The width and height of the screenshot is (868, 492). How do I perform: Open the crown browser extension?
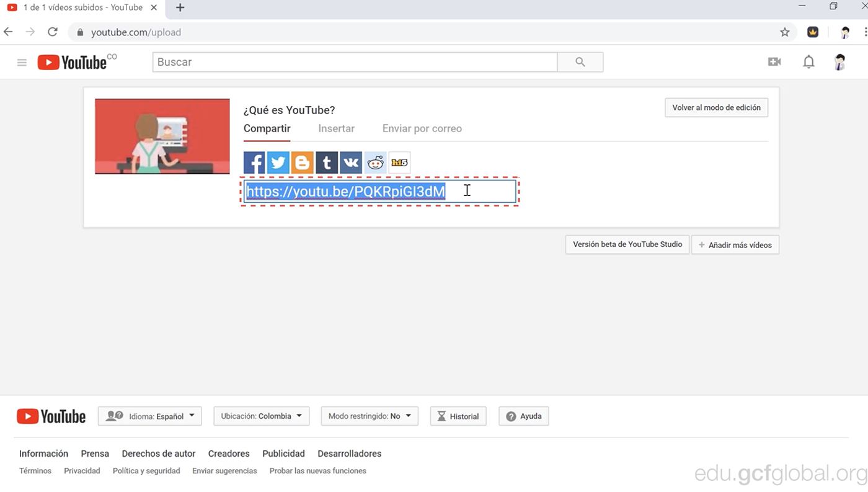coord(813,32)
